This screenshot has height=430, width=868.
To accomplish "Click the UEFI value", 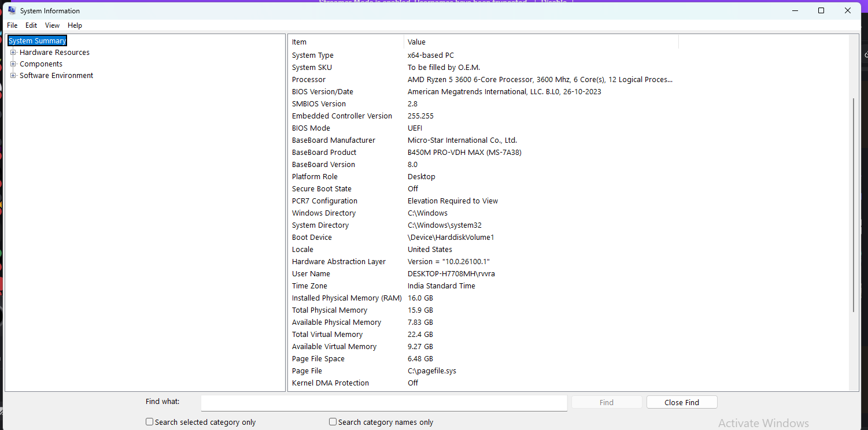I will coord(415,128).
